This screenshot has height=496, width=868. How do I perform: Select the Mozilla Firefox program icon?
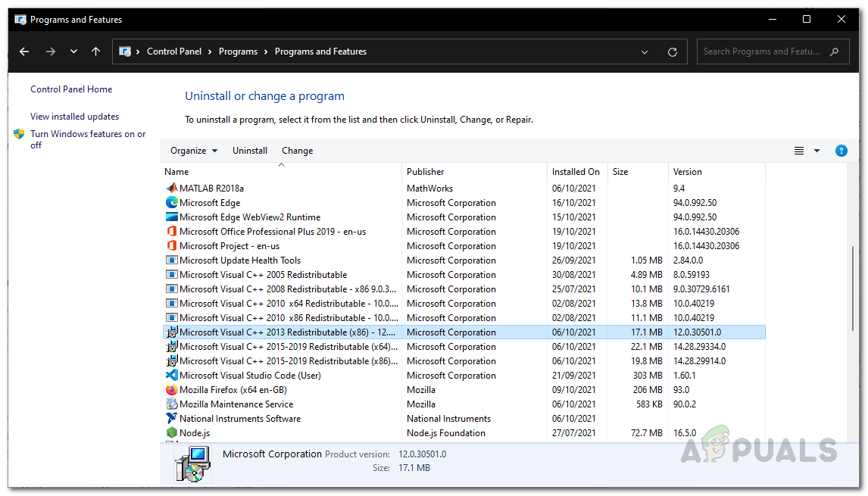click(x=172, y=390)
